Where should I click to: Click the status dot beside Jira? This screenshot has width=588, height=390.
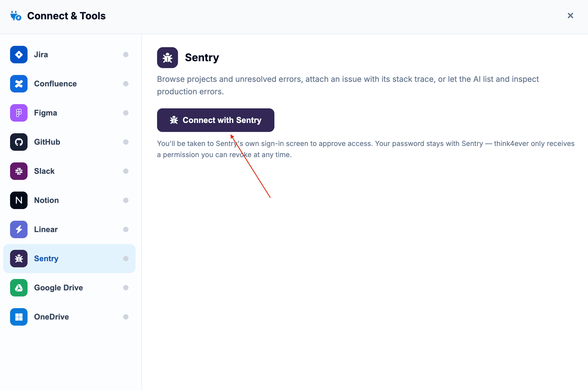(126, 55)
